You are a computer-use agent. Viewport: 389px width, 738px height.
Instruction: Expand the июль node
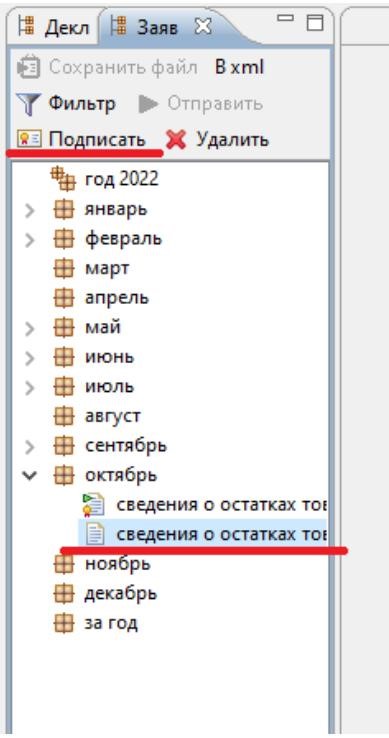(x=29, y=387)
